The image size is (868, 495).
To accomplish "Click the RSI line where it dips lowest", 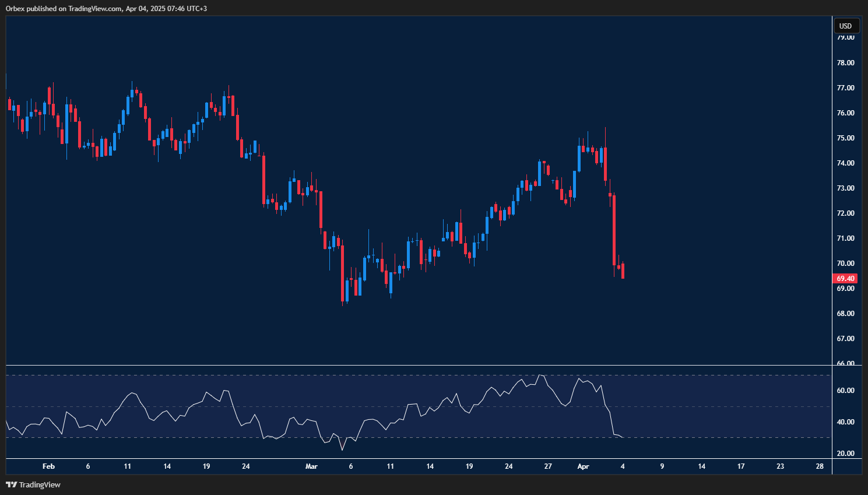I will click(342, 450).
